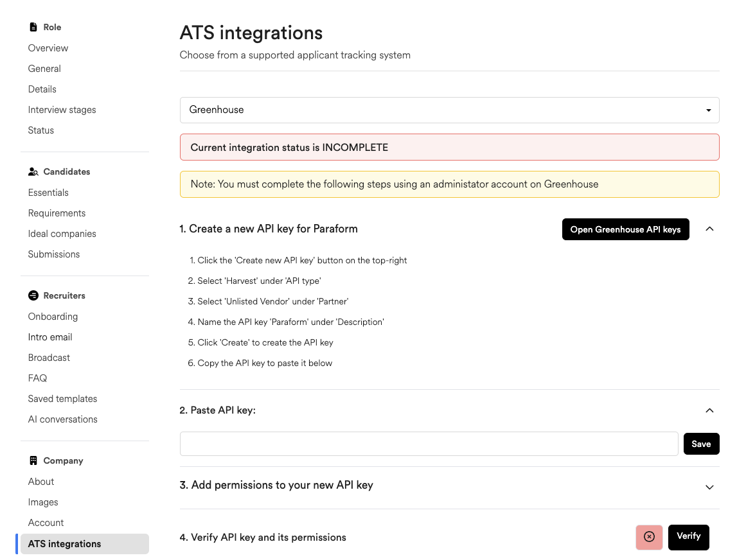Click the 'ATS integrations' page title

(251, 33)
